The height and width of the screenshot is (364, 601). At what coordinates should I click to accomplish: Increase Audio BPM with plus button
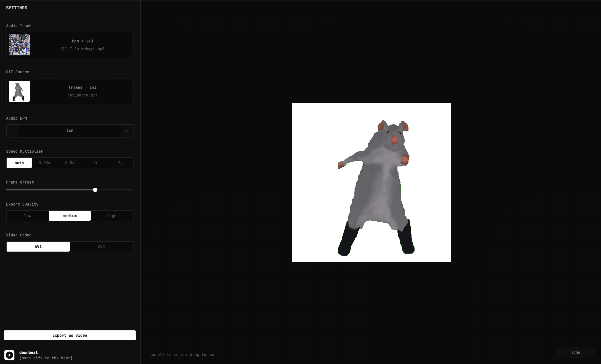click(x=127, y=131)
